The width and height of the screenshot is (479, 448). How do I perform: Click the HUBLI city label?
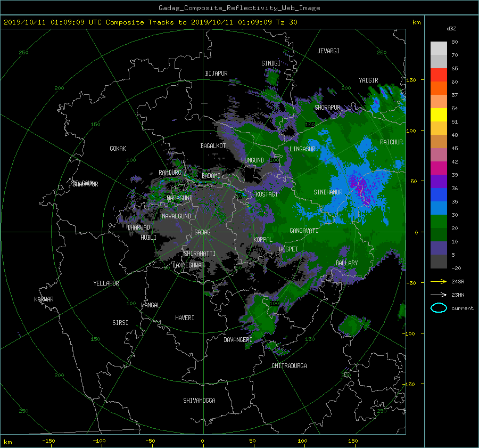point(148,238)
